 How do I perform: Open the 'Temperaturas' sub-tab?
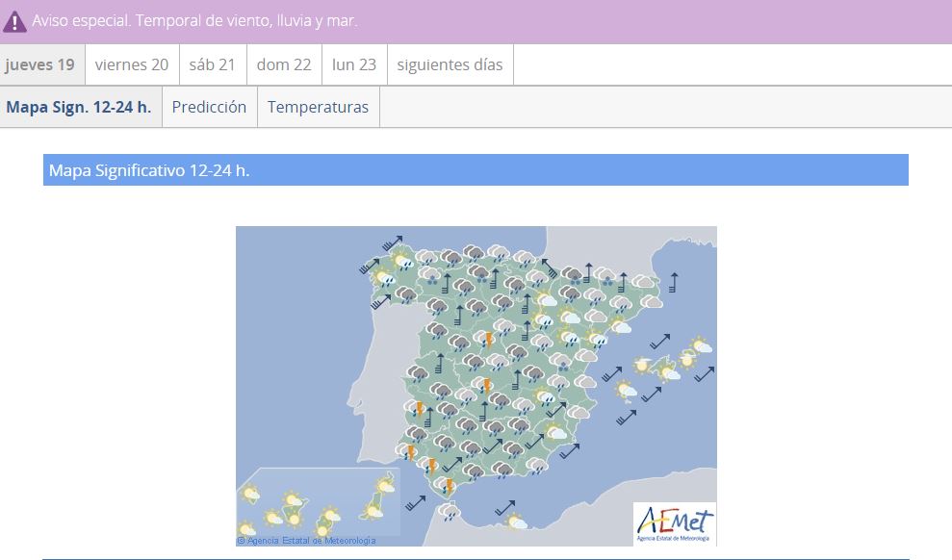(318, 108)
